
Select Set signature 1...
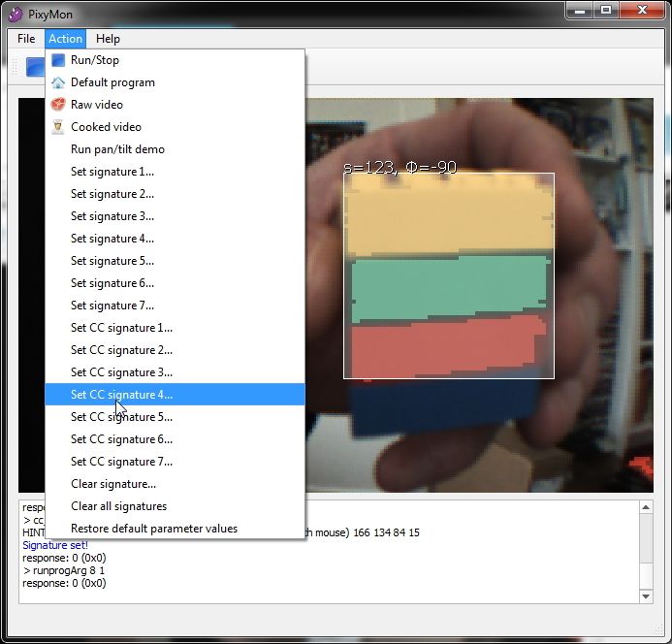[x=112, y=172]
